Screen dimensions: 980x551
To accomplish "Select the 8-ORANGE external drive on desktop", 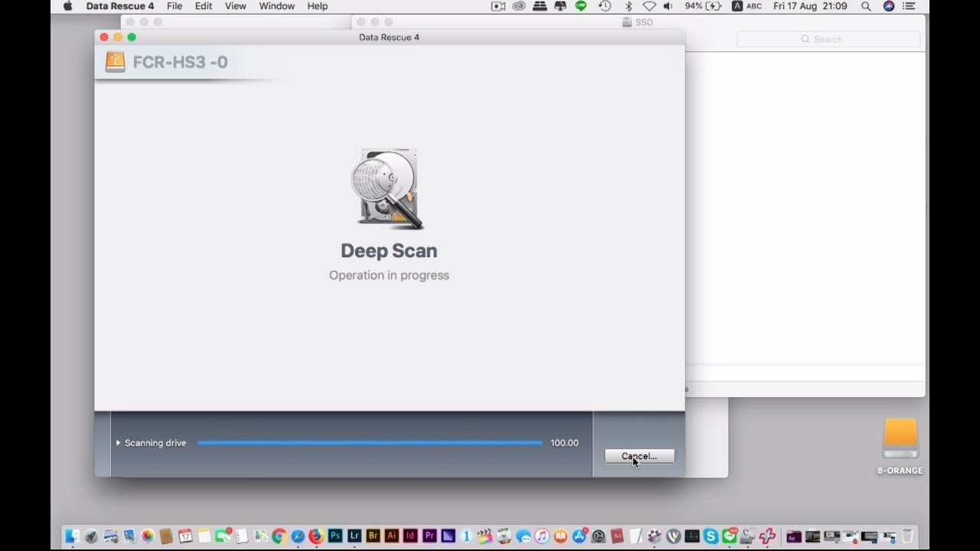I will point(900,446).
